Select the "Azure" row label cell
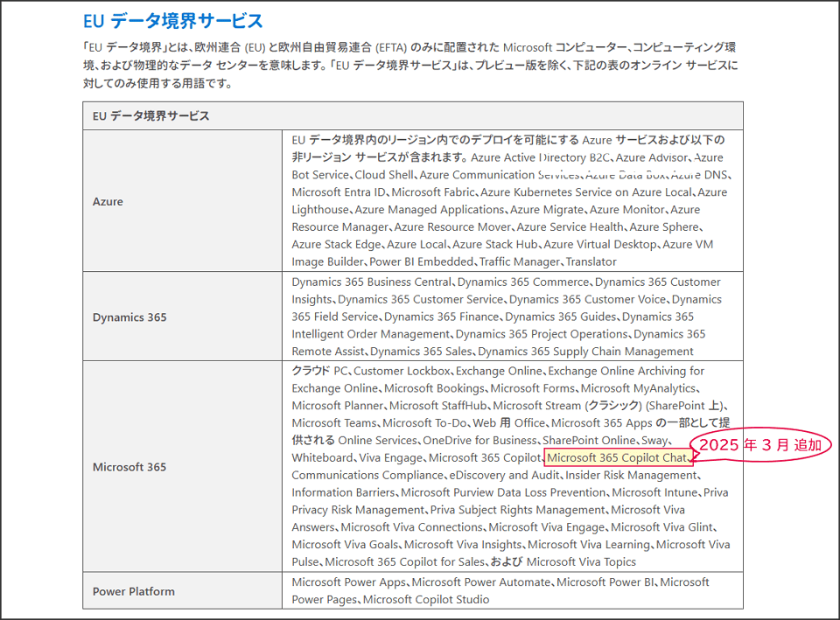840x620 pixels. click(x=182, y=201)
